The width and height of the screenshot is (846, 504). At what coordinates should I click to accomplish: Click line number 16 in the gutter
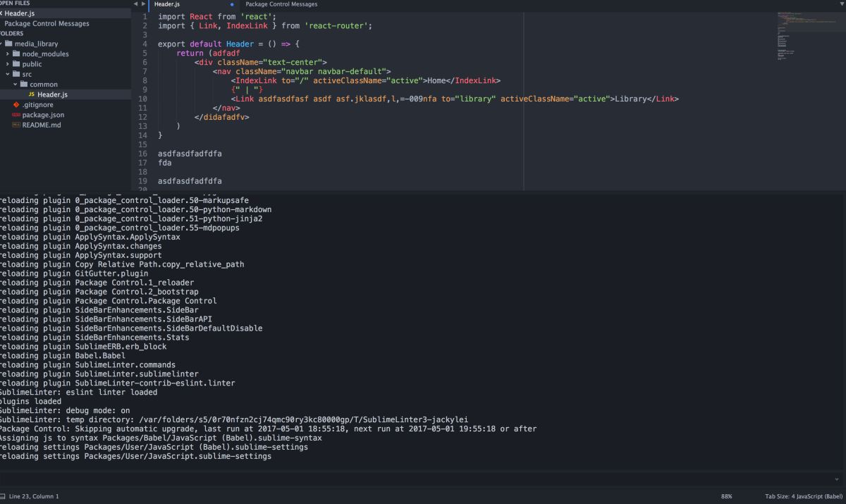(143, 154)
